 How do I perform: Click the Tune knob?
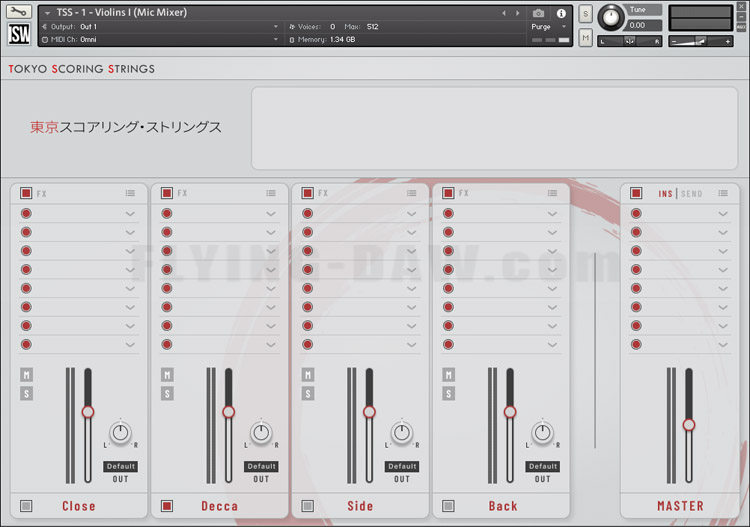[x=610, y=18]
